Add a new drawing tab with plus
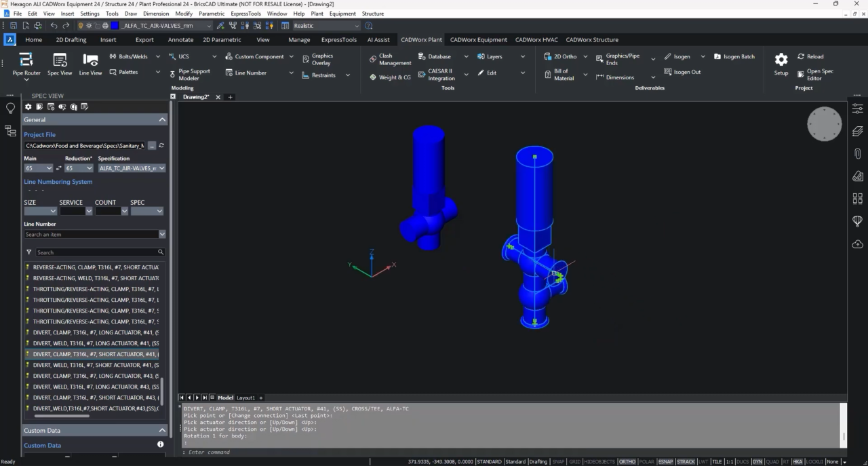 [x=230, y=97]
